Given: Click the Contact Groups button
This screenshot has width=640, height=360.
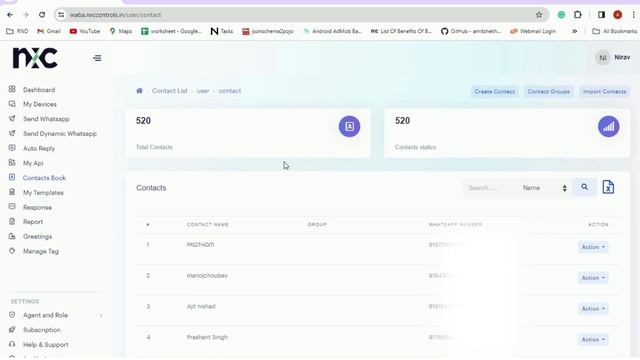Looking at the screenshot, I should [549, 91].
